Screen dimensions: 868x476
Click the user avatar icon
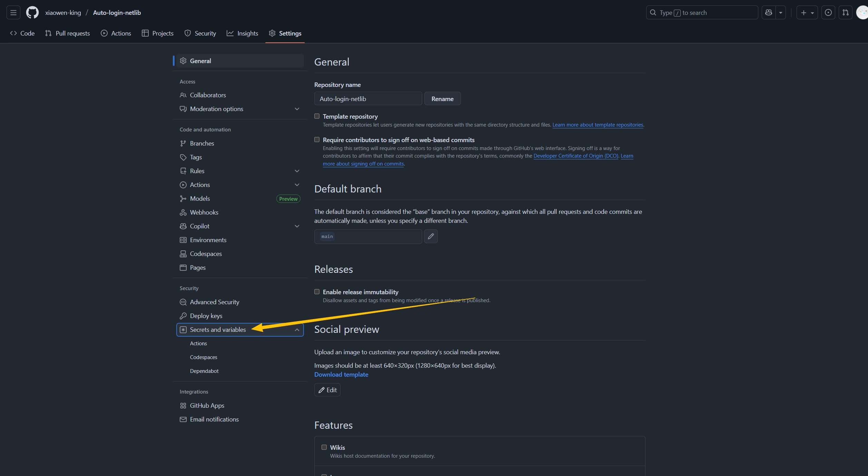pyautogui.click(x=862, y=13)
